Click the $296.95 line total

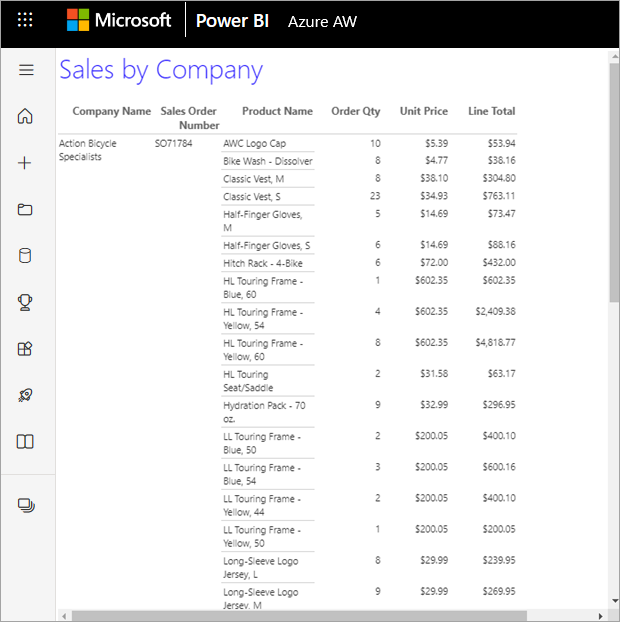(499, 405)
